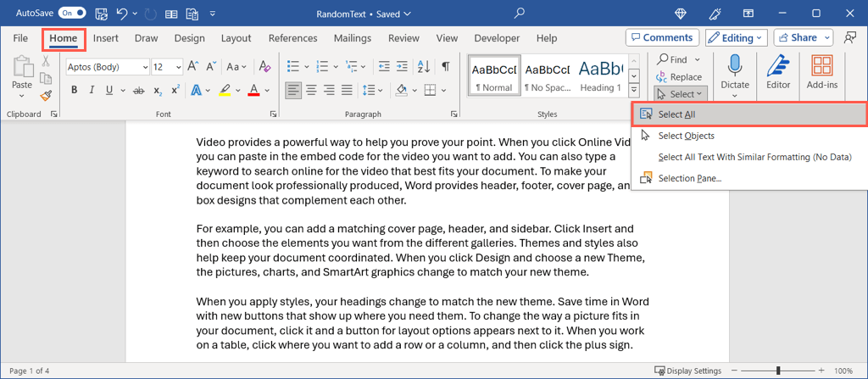The image size is (868, 379).
Task: Click the Undo arrow in title bar
Action: coord(122,14)
